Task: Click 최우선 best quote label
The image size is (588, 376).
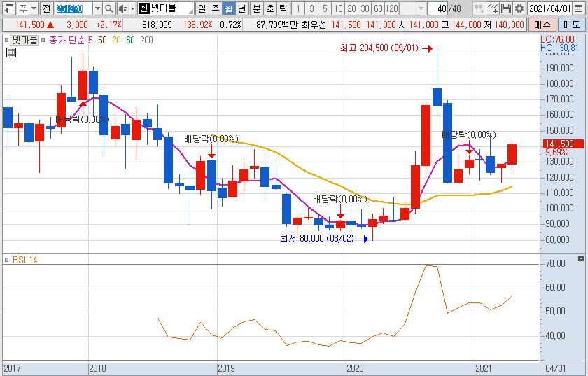Action: click(x=314, y=25)
